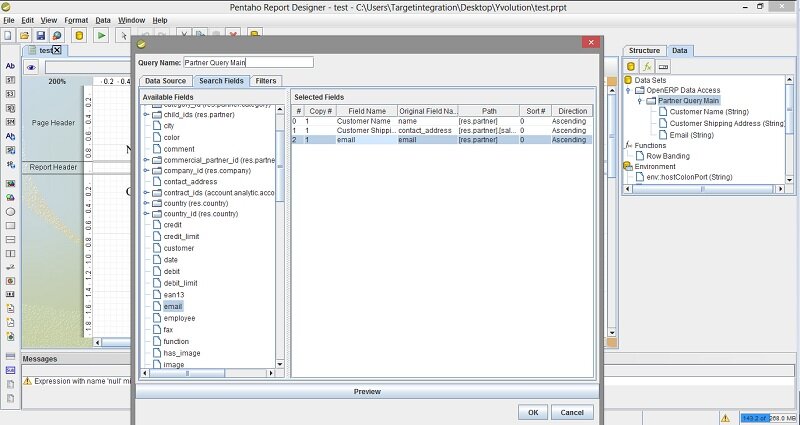Click the warning icon in the status bar
Screen dimensions: 800x425
(725, 418)
